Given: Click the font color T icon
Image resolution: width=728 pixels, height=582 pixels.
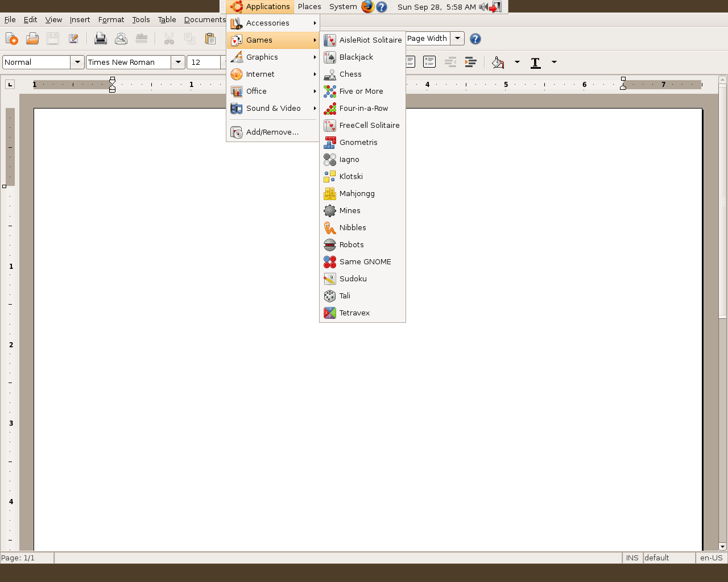Looking at the screenshot, I should point(535,62).
